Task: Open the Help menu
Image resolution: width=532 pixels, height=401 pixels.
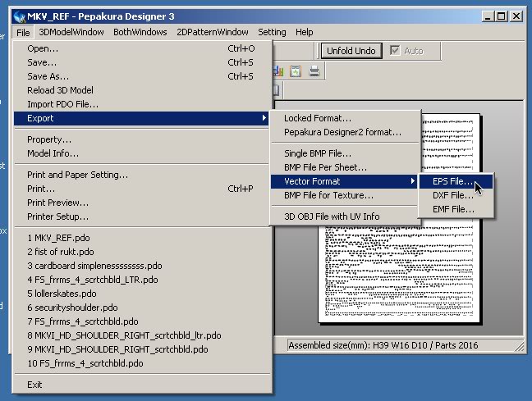Action: tap(305, 32)
